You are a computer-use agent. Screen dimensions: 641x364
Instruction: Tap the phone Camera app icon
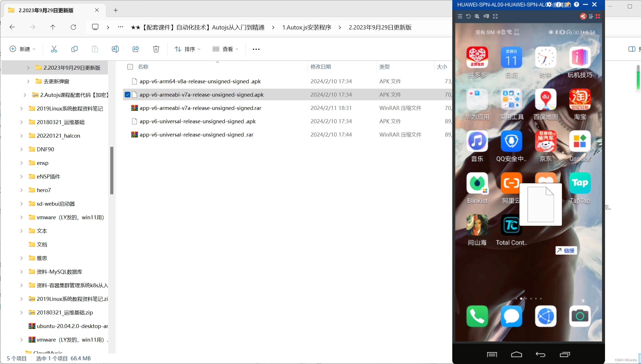580,316
